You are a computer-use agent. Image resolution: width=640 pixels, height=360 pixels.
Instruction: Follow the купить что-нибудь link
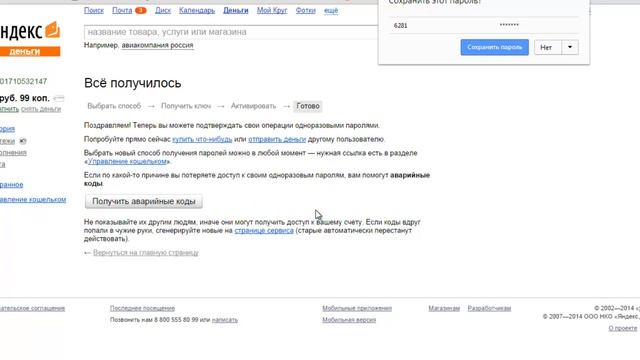[202, 139]
